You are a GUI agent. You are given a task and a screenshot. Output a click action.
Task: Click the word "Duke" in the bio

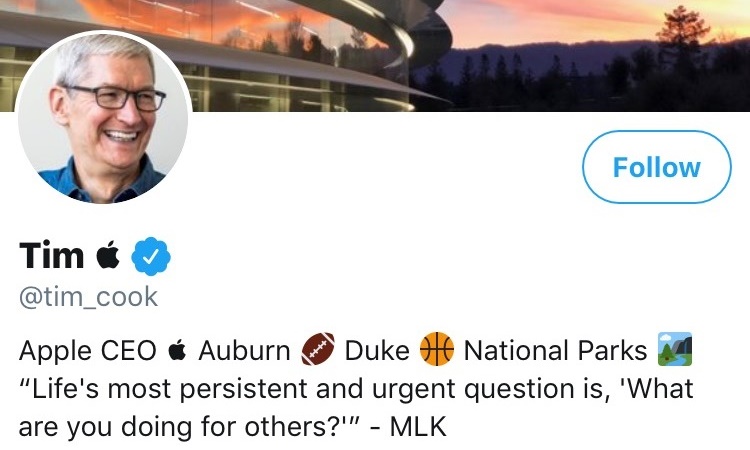pyautogui.click(x=377, y=351)
